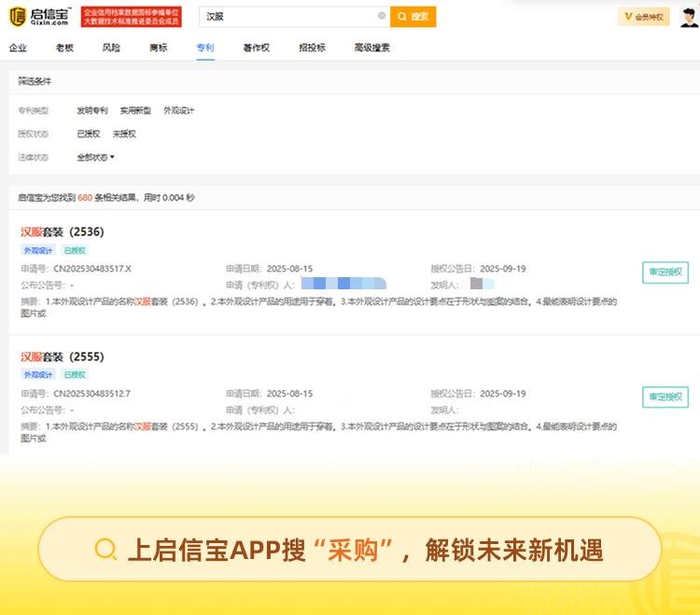
Task: Select the 外观设计 patent type filter
Action: 178,111
